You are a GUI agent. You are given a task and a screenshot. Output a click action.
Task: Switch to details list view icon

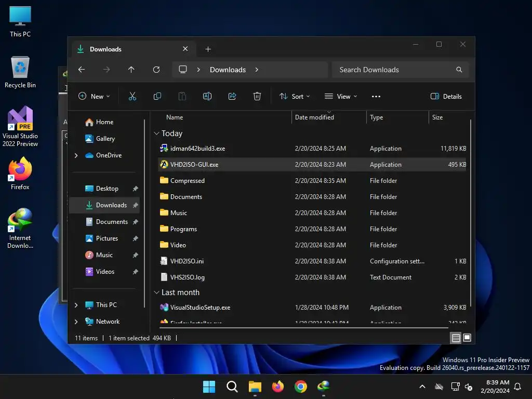[456, 338]
